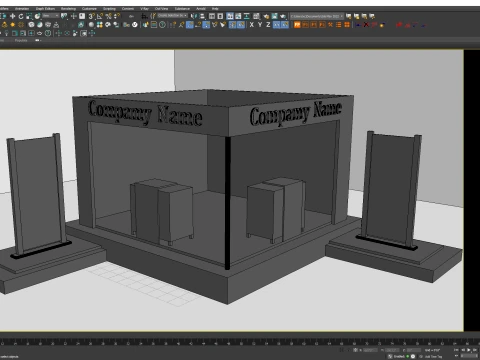Toggle the Angle Snap button
The image size is (480, 360).
click(100, 16)
